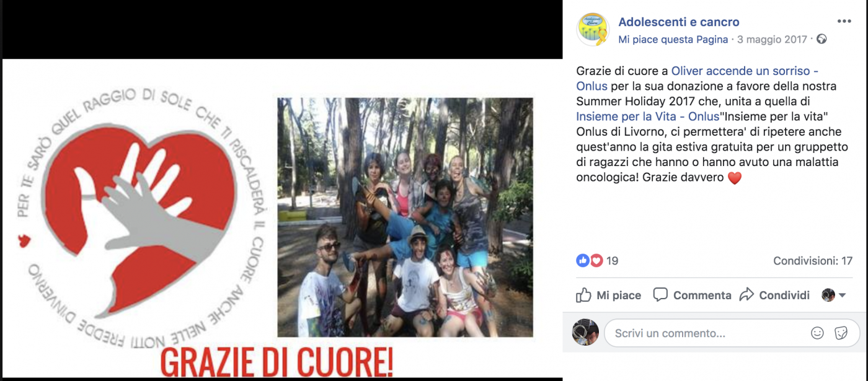
Task: Click the red heart reaction icon
Action: coord(596,261)
